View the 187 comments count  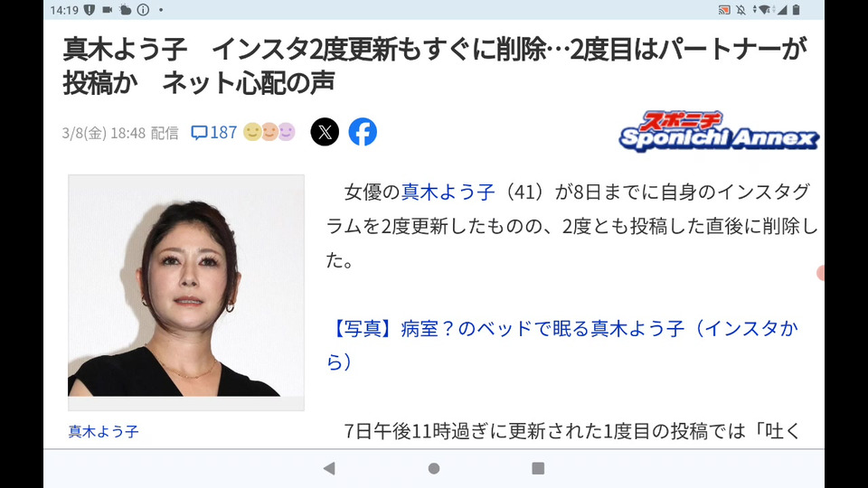pyautogui.click(x=223, y=132)
